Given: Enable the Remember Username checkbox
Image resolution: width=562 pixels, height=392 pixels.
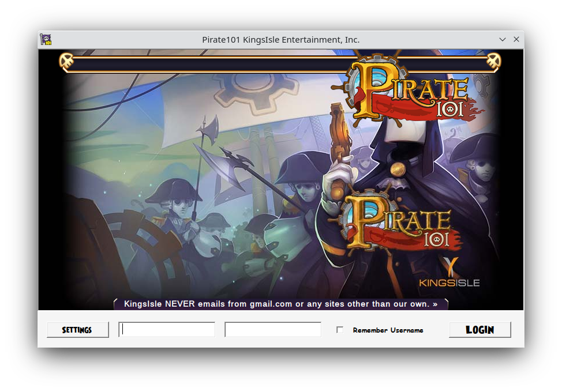Looking at the screenshot, I should click(x=340, y=330).
